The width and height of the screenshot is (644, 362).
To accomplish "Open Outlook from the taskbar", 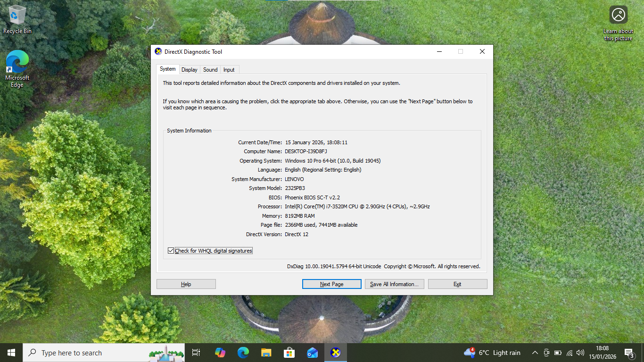I will coord(312,353).
